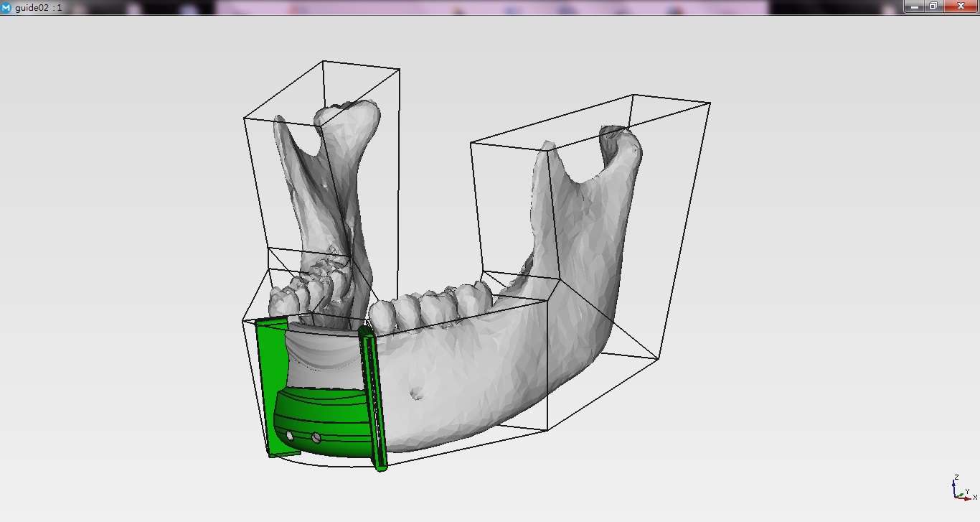Screen dimensions: 980x522
Task: Click the green Y axis of orientation triad
Action: (960, 494)
